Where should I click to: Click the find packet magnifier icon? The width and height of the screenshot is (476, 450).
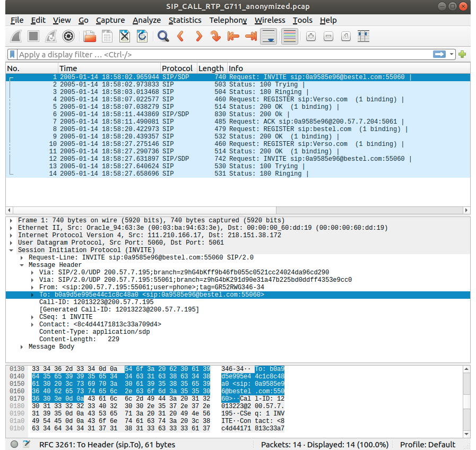tap(163, 37)
